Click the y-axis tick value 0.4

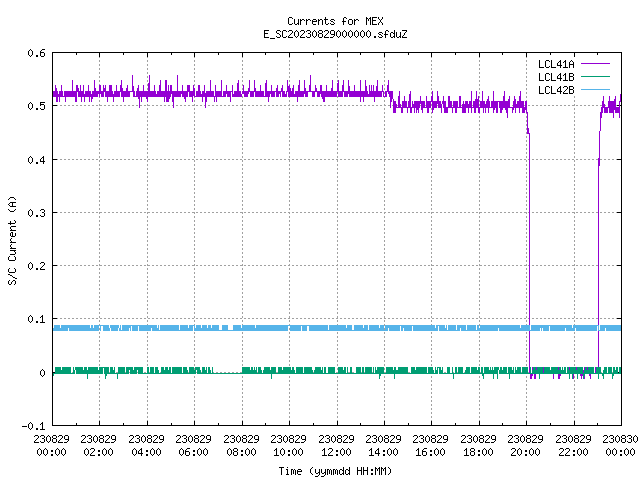pyautogui.click(x=36, y=160)
